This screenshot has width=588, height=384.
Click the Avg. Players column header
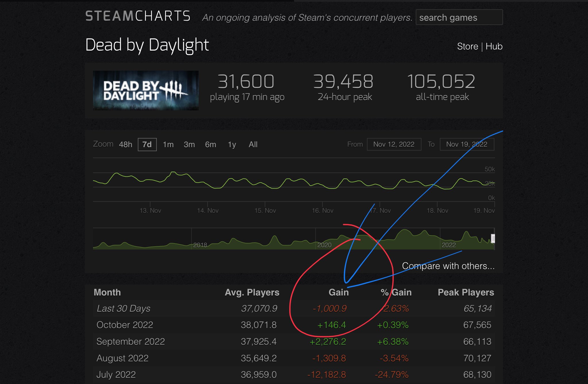[x=252, y=292]
